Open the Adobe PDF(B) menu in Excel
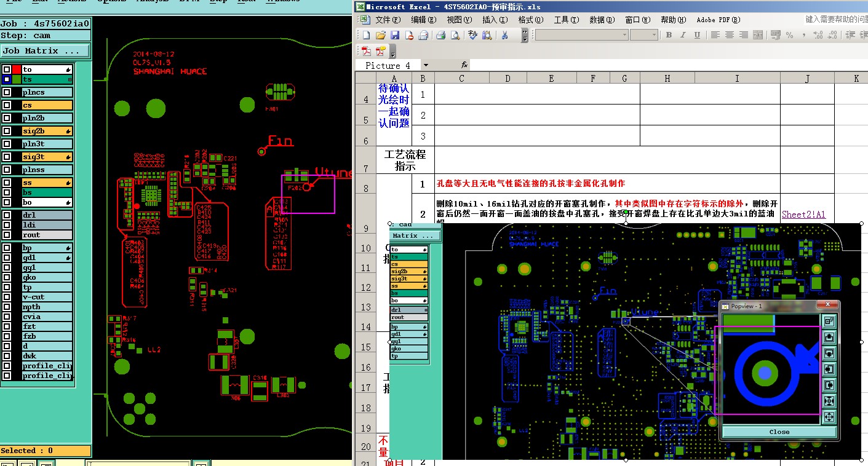The image size is (868, 466). click(718, 20)
